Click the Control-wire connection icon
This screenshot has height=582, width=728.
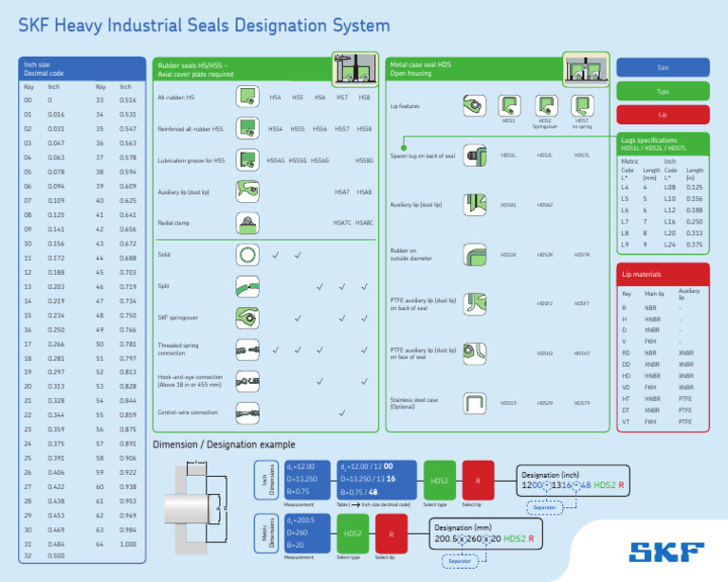click(x=247, y=413)
